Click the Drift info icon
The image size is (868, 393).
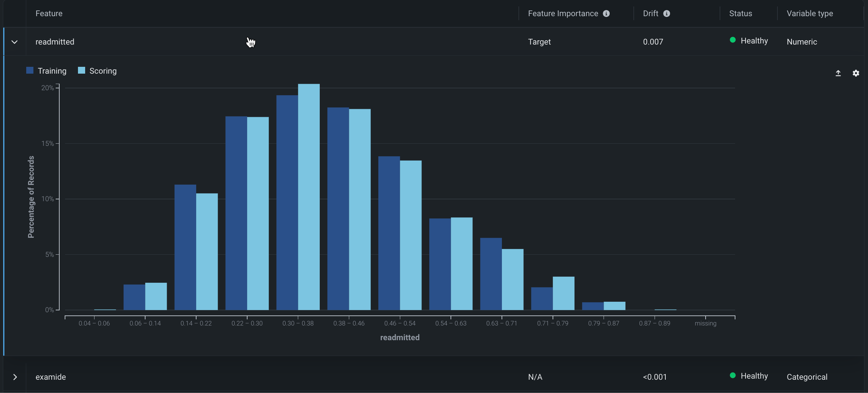click(666, 14)
